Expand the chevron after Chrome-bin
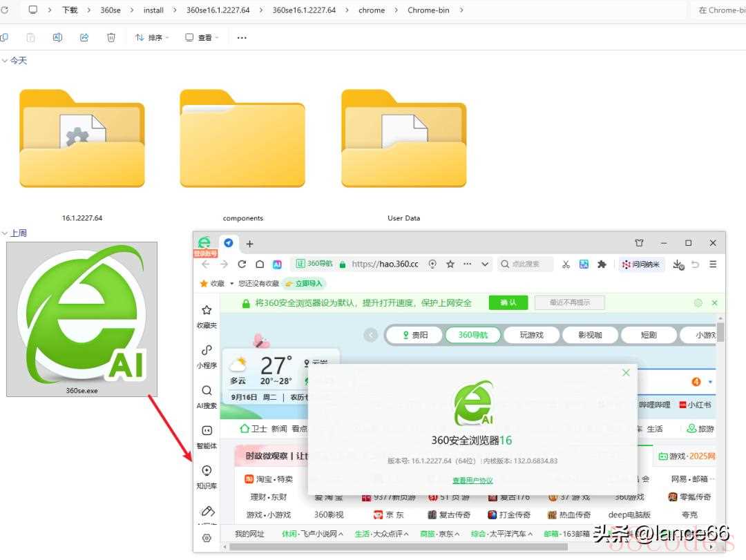Image resolution: width=746 pixels, height=560 pixels. (461, 10)
